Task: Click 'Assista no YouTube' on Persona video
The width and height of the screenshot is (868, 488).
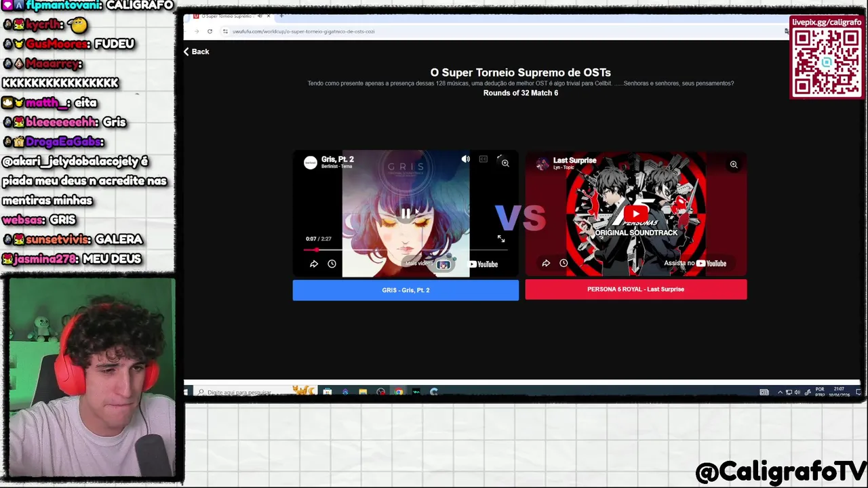Action: click(x=695, y=263)
